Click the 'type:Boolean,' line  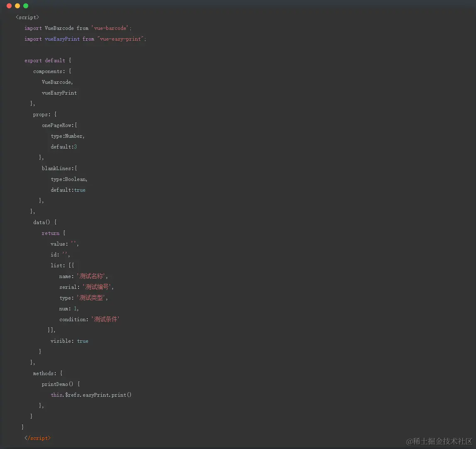point(69,179)
